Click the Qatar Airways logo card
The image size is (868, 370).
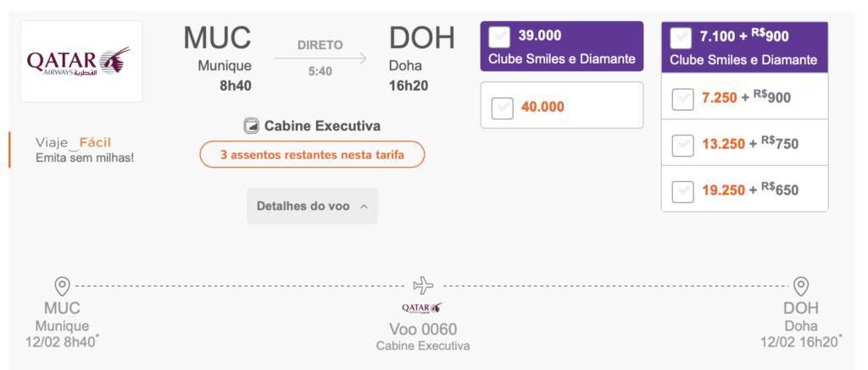click(x=81, y=62)
